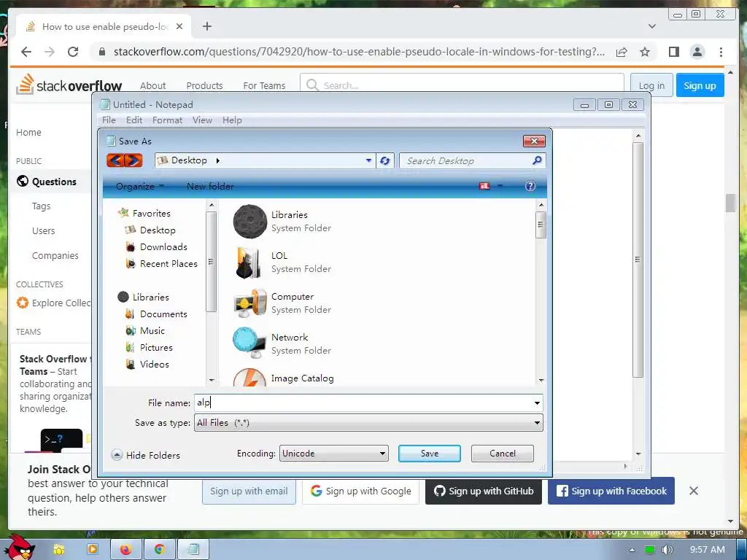Open Firefox from the taskbar
The height and width of the screenshot is (560, 747).
[125, 550]
